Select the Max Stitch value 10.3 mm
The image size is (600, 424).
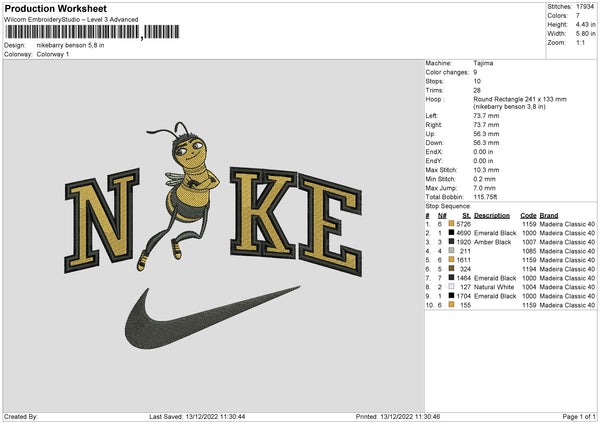(x=486, y=170)
